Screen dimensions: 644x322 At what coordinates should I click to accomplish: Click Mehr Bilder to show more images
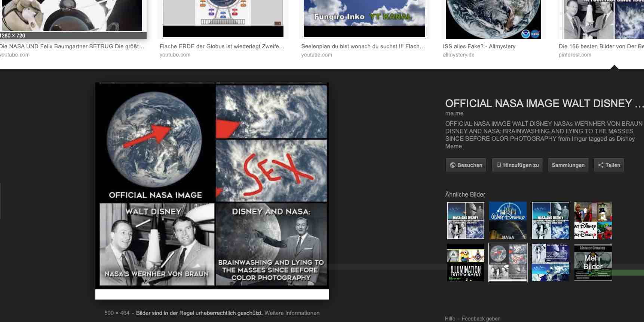coord(593,262)
